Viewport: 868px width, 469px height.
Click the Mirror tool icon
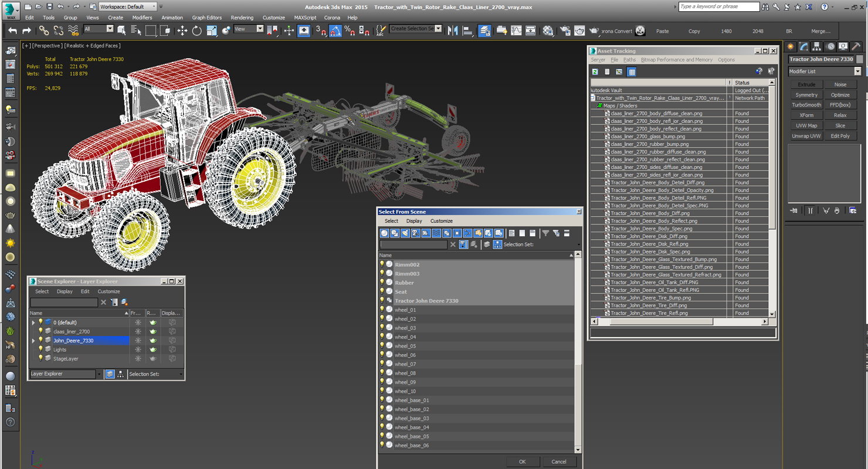pyautogui.click(x=453, y=30)
